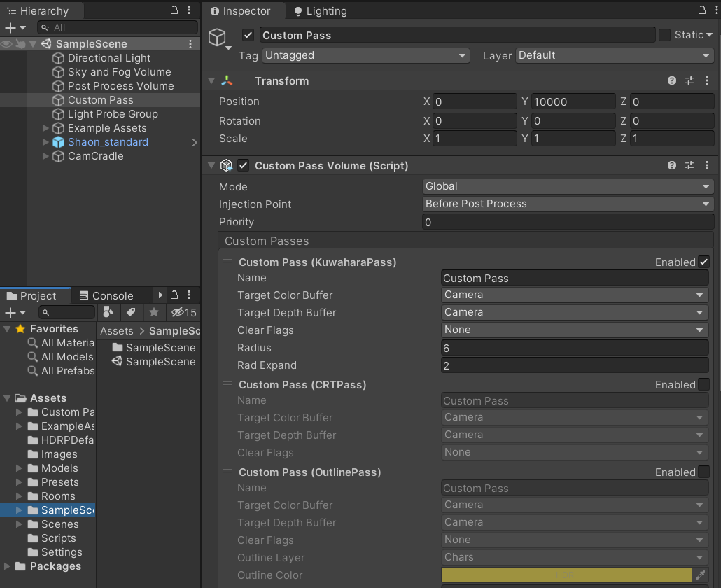Image resolution: width=721 pixels, height=588 pixels.
Task: Switch to the Console tab
Action: tap(106, 296)
